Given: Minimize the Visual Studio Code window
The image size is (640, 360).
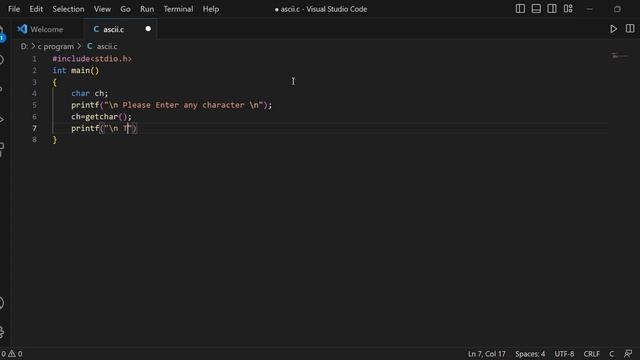Looking at the screenshot, I should (x=589, y=9).
